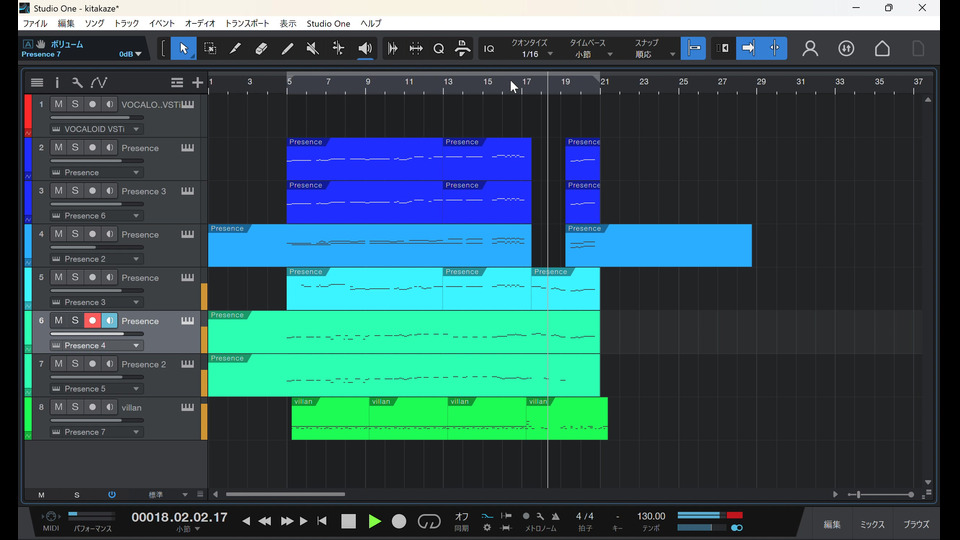Click the Record button in transport
The height and width of the screenshot is (540, 960).
click(399, 521)
